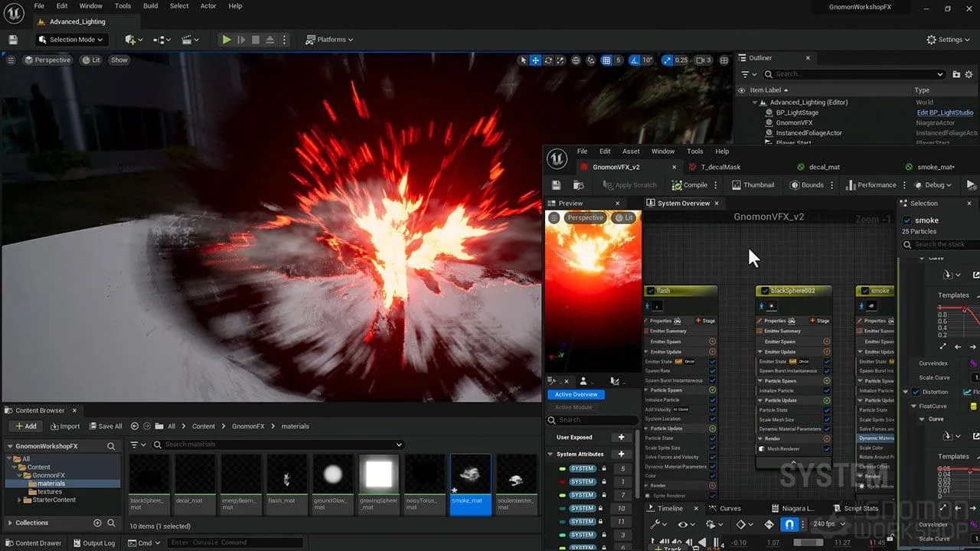This screenshot has height=551, width=980.
Task: Open the Perspective dropdown in Niagara preview
Action: pos(585,217)
